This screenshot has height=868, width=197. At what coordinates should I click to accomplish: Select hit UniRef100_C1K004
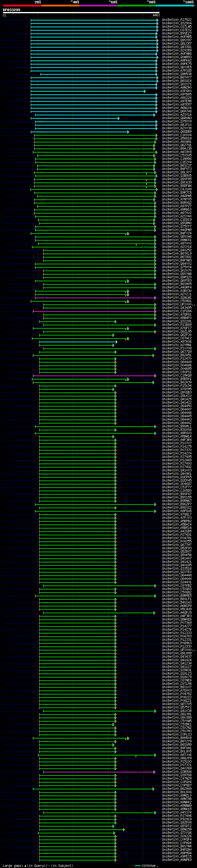pyautogui.click(x=177, y=135)
